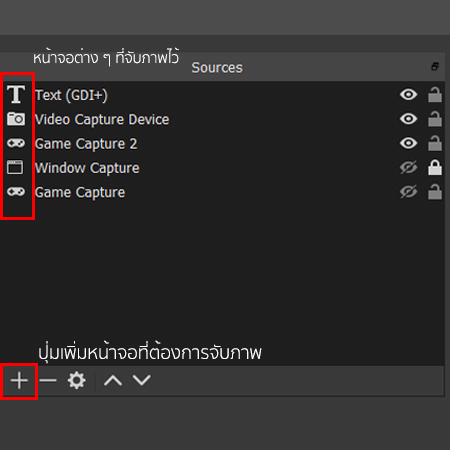Unlock the Window Capture source

click(x=435, y=168)
